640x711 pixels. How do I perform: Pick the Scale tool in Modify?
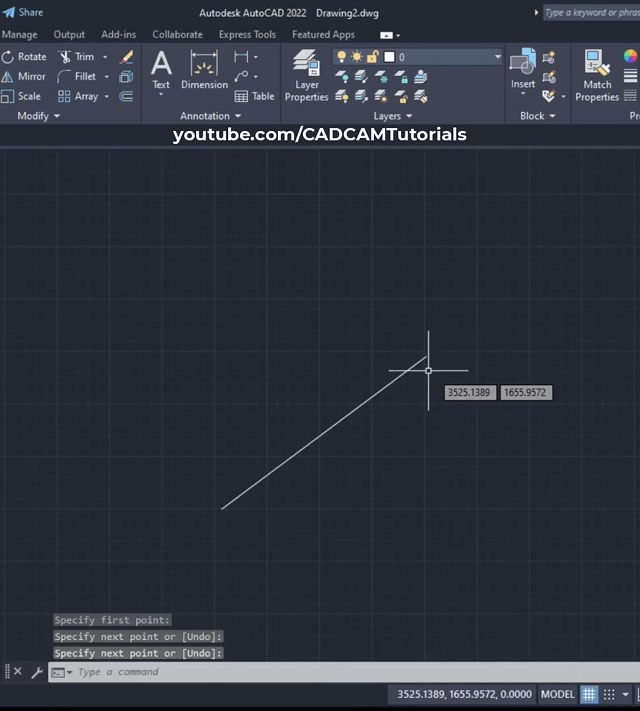22,97
